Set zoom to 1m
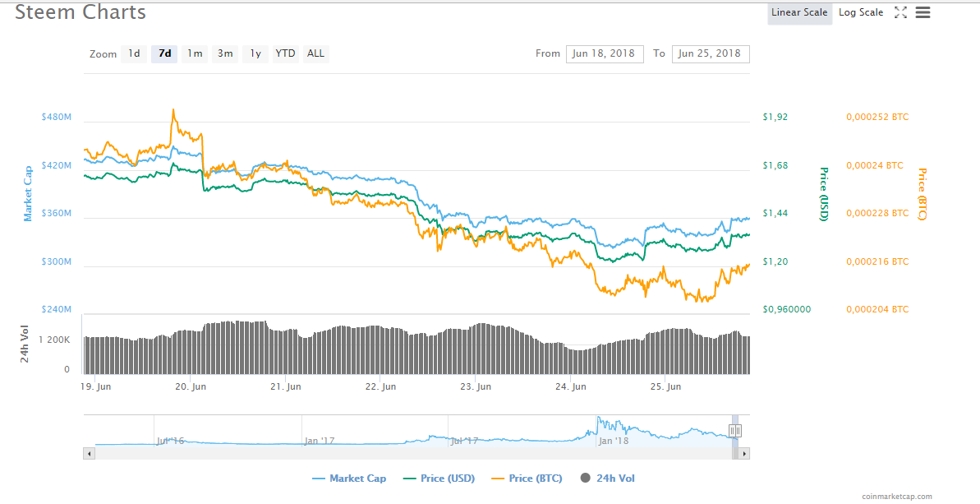Screen dimensions: 980x504 [195, 53]
